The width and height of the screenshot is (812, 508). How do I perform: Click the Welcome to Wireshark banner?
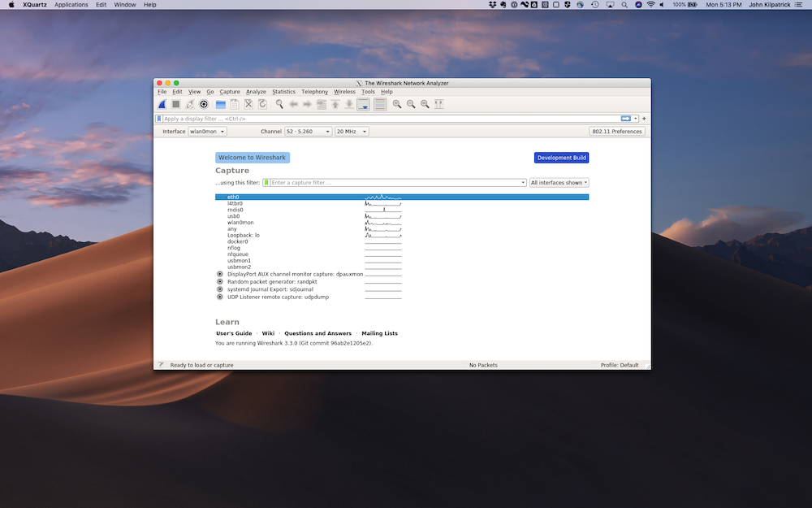(x=253, y=158)
